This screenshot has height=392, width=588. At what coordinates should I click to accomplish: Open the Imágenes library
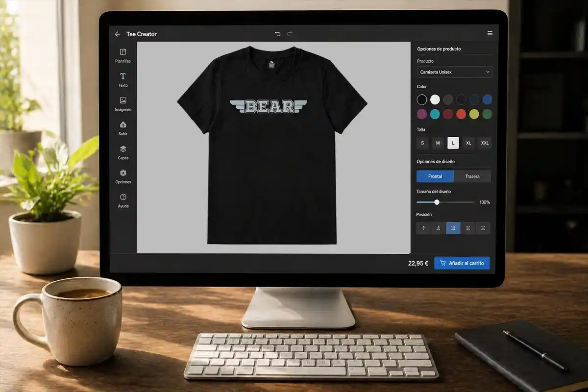pos(123,104)
